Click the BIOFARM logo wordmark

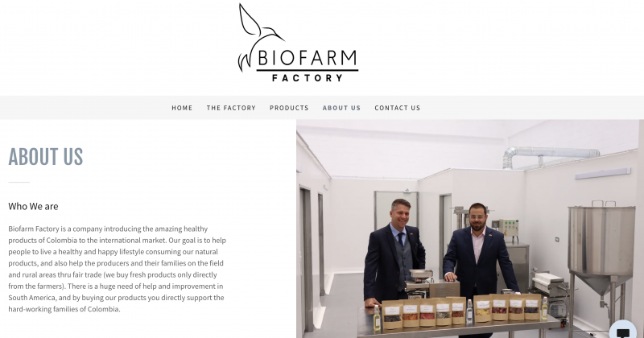308,58
